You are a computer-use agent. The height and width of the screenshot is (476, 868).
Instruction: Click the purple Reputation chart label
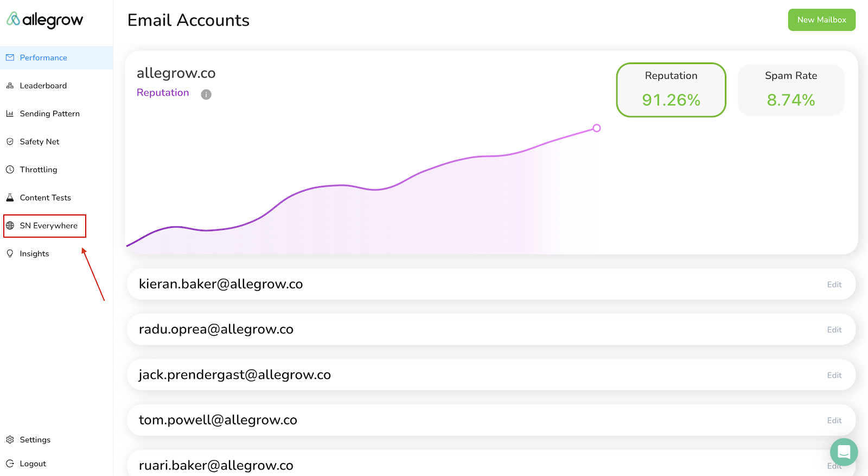click(163, 93)
